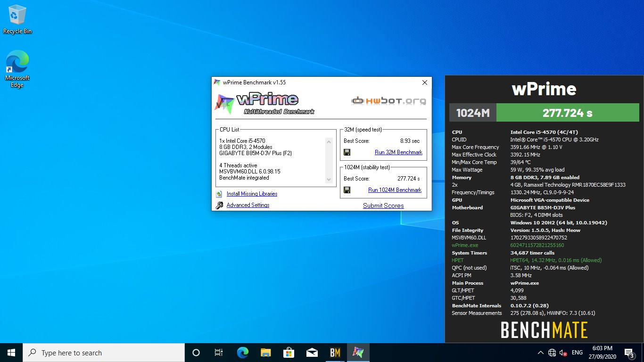Click the muted volume tray icon

[563, 353]
